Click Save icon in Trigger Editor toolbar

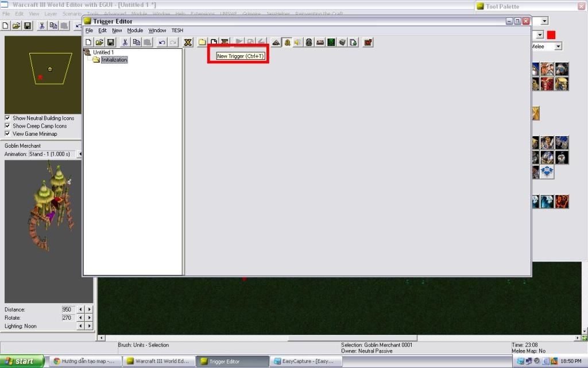111,43
